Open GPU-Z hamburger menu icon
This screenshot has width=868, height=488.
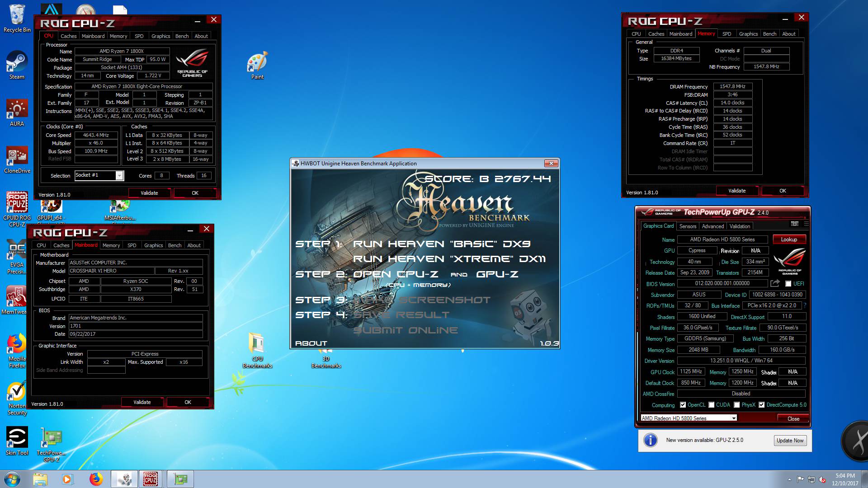click(x=806, y=224)
